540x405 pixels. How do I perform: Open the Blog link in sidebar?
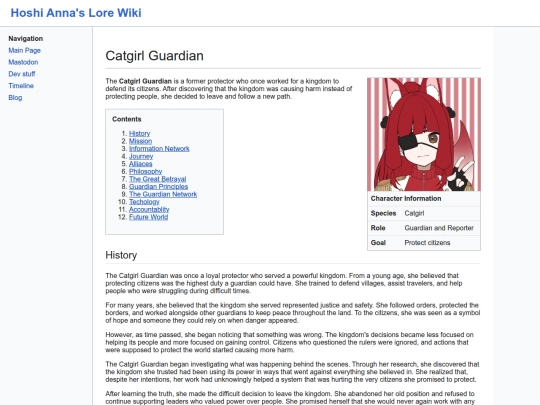pyautogui.click(x=15, y=97)
